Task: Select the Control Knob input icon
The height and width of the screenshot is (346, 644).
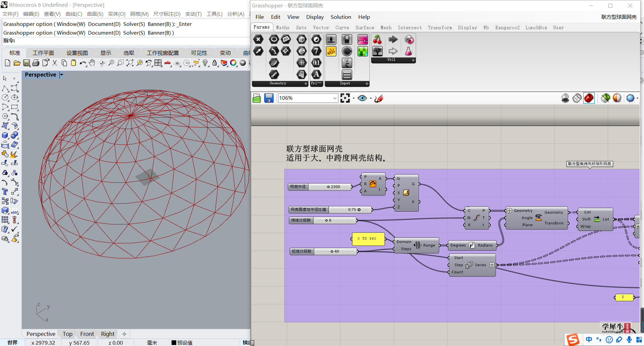Action: click(x=347, y=51)
